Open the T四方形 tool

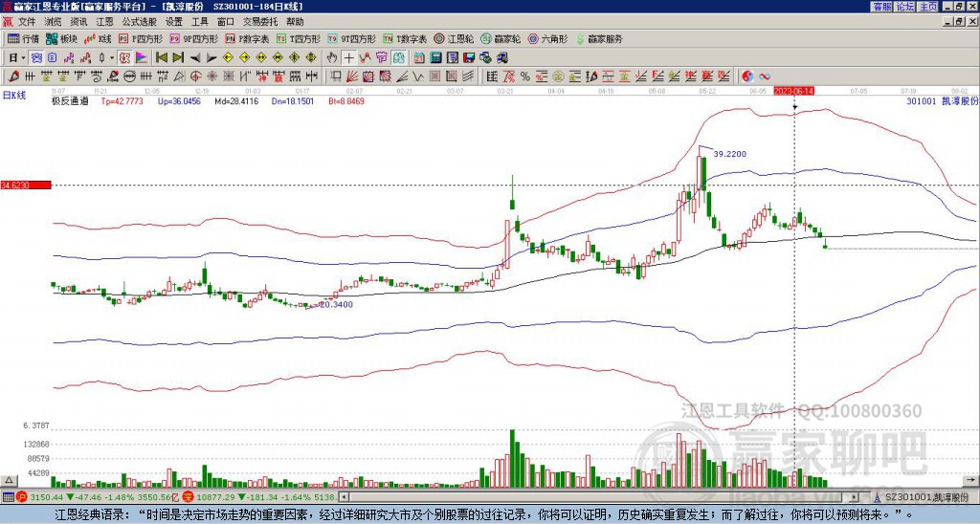point(299,38)
